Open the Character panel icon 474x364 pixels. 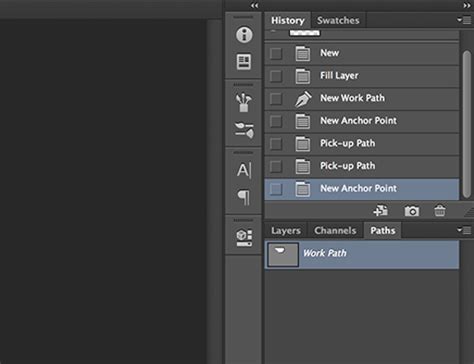coord(244,170)
